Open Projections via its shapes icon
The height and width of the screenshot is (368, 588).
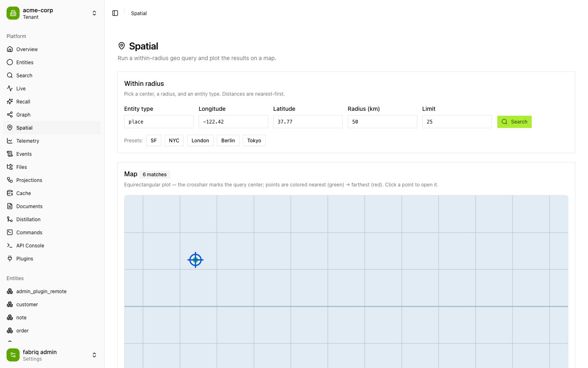10,180
